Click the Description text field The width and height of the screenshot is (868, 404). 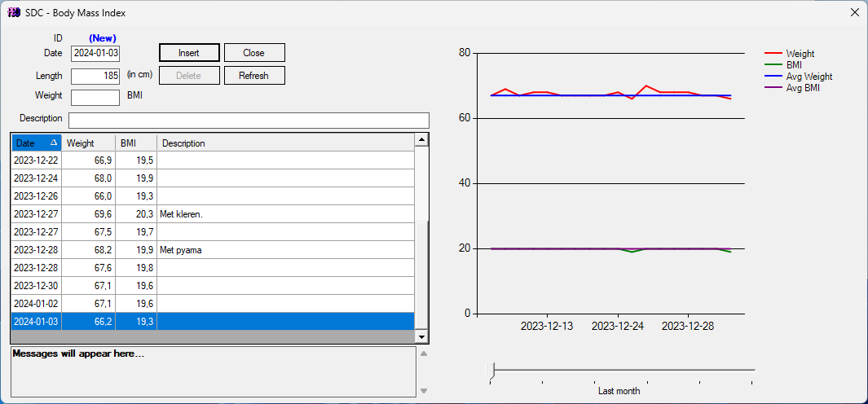(x=249, y=120)
